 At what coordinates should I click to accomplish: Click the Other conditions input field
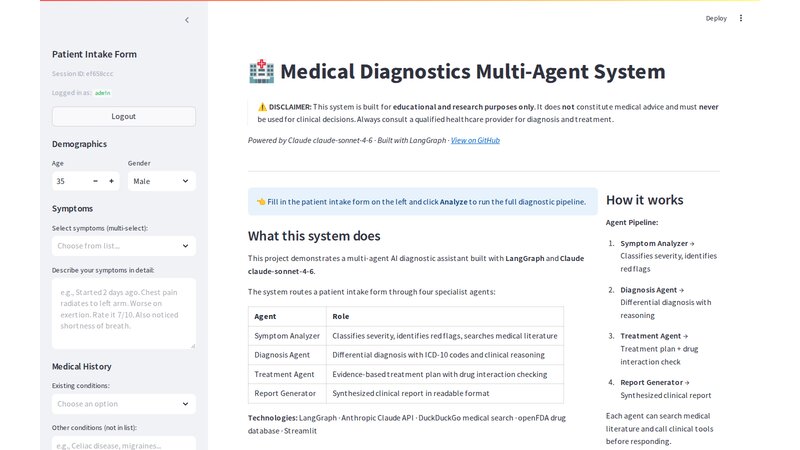click(x=123, y=445)
